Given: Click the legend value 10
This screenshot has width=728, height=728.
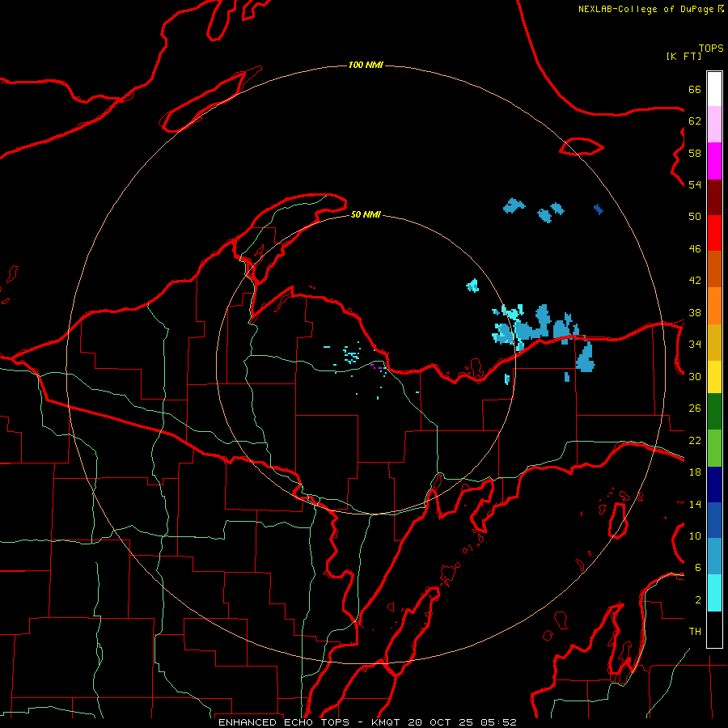Looking at the screenshot, I should point(695,535).
